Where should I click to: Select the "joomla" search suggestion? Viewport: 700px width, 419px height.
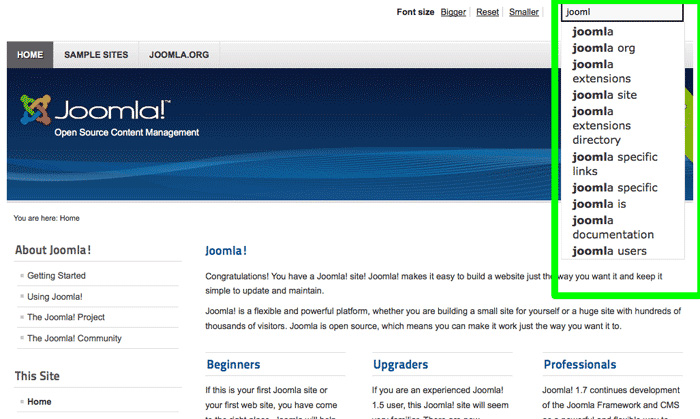(x=593, y=32)
